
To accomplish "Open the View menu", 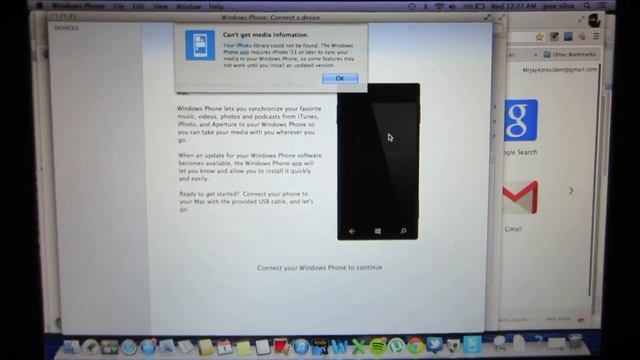I will tap(160, 7).
